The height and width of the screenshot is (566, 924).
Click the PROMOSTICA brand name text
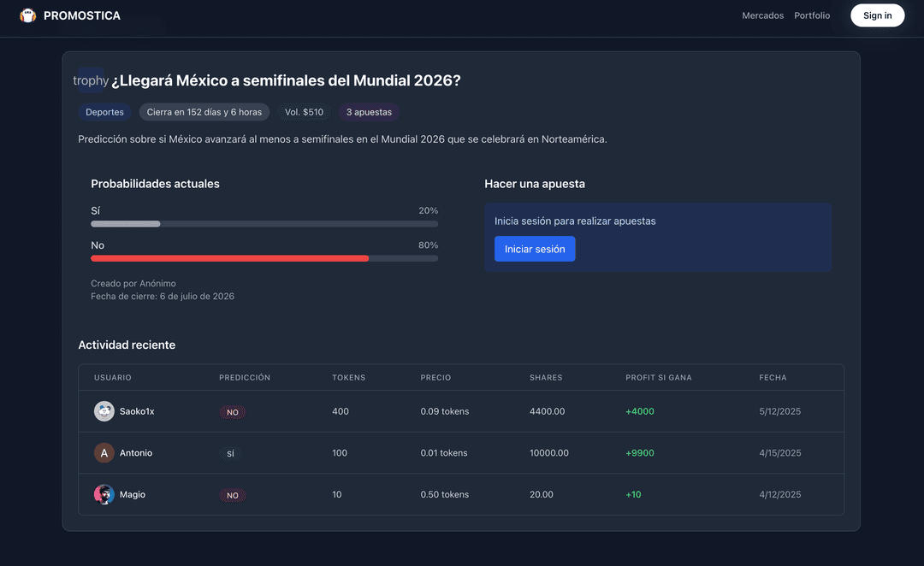[82, 15]
